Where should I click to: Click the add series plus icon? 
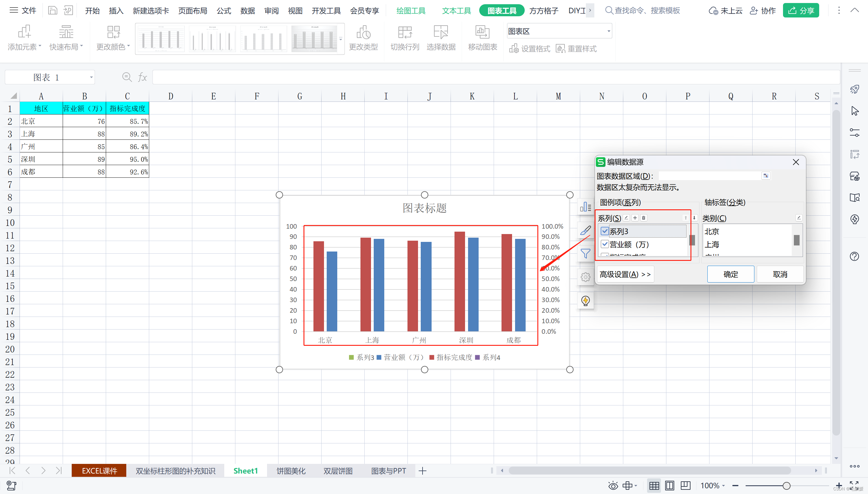tap(635, 218)
